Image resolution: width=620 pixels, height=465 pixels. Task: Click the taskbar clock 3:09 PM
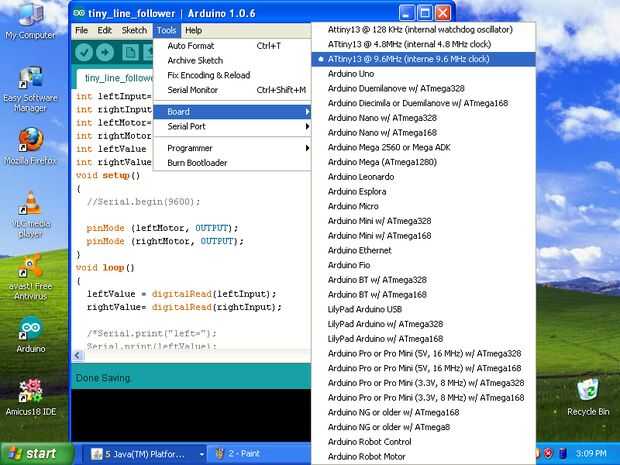pos(591,454)
